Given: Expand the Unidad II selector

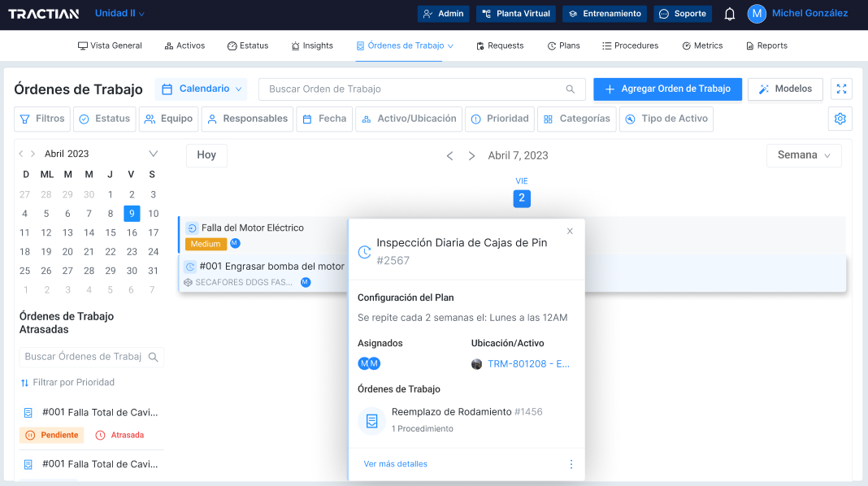Looking at the screenshot, I should click(119, 14).
